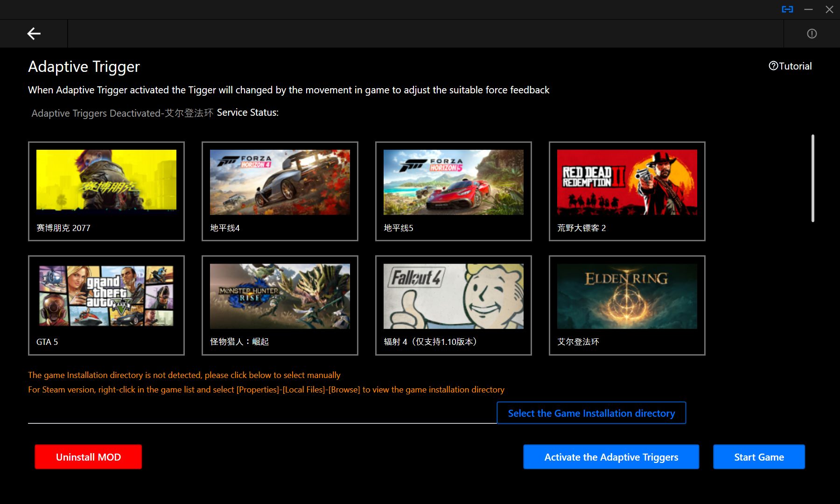Select the Monster Hunter Rise game card

click(x=280, y=305)
